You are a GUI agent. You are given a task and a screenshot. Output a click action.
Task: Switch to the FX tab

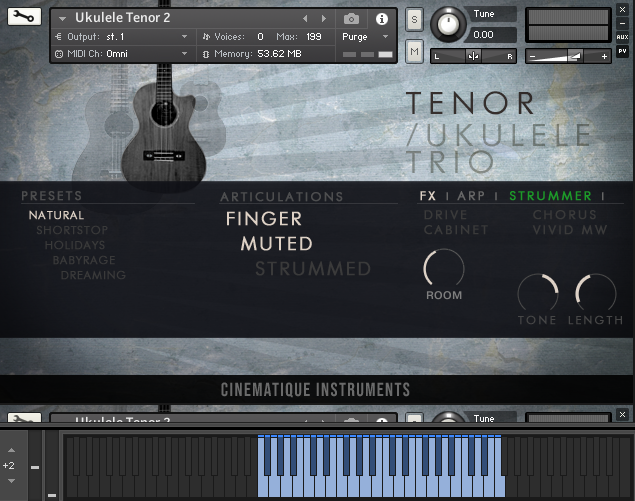428,196
